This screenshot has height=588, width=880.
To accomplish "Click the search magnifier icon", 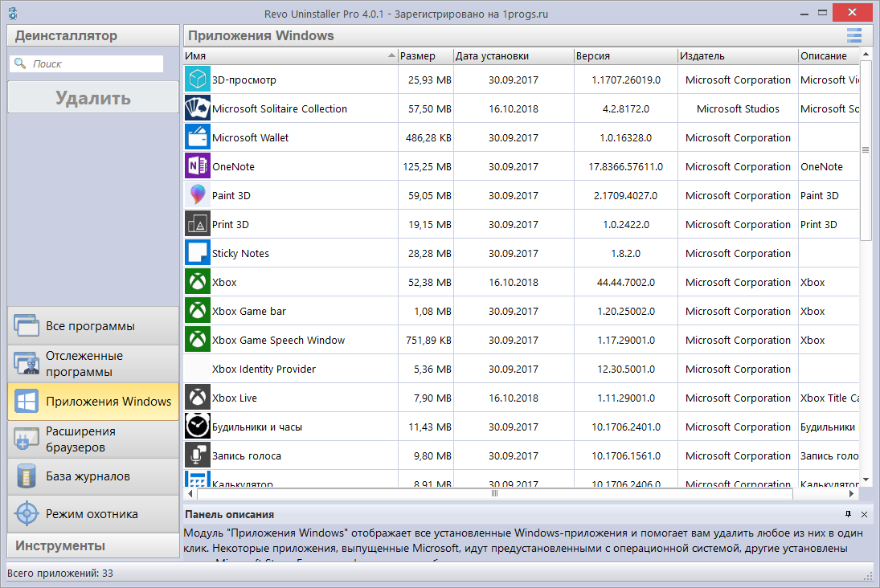I will (19, 63).
